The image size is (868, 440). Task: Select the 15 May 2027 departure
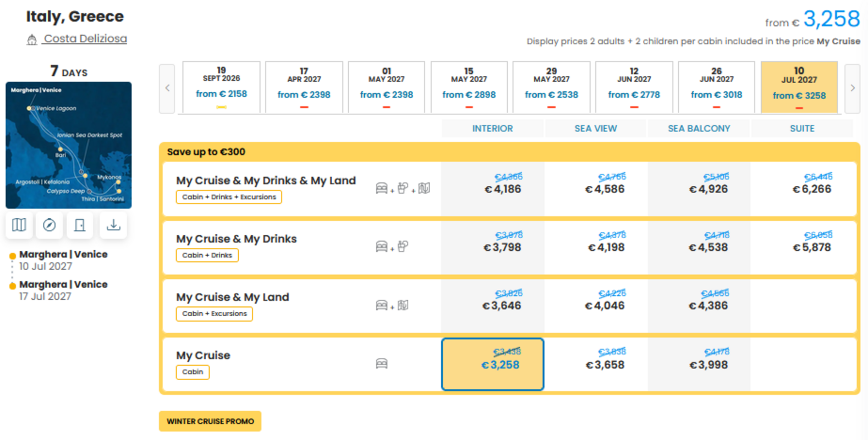pos(469,87)
